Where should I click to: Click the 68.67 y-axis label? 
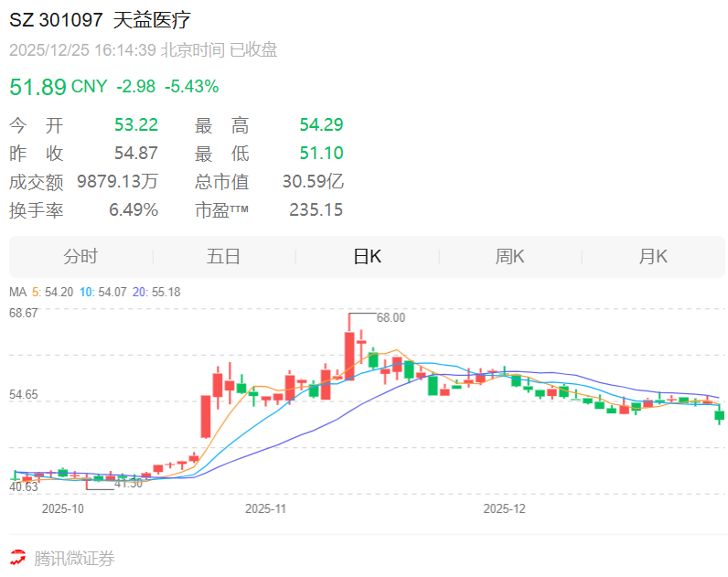click(x=23, y=313)
